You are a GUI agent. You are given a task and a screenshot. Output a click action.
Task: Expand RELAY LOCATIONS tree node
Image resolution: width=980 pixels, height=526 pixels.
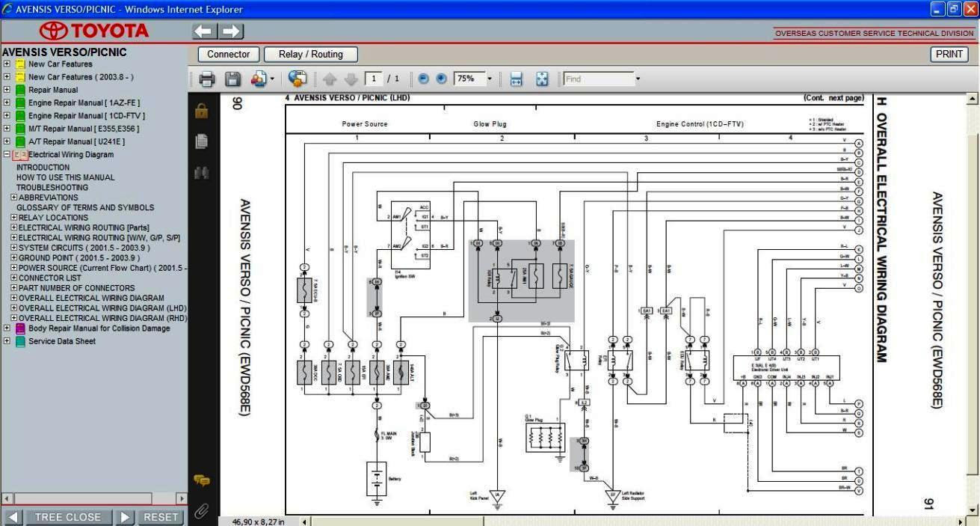[x=13, y=218]
